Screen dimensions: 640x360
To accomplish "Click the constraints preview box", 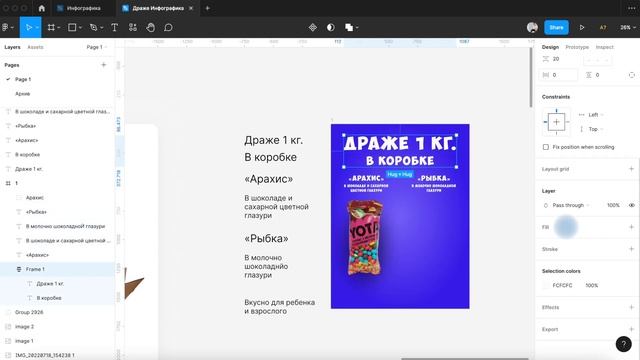I will 556,122.
